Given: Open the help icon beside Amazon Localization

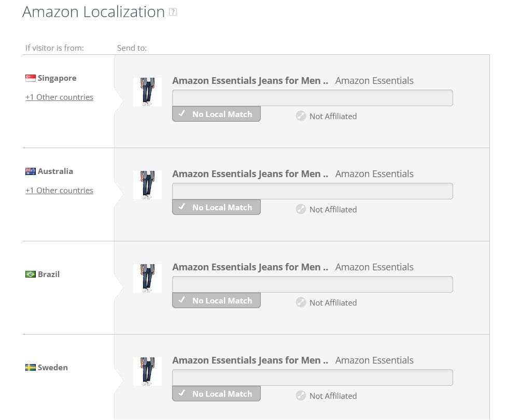Looking at the screenshot, I should pyautogui.click(x=173, y=12).
